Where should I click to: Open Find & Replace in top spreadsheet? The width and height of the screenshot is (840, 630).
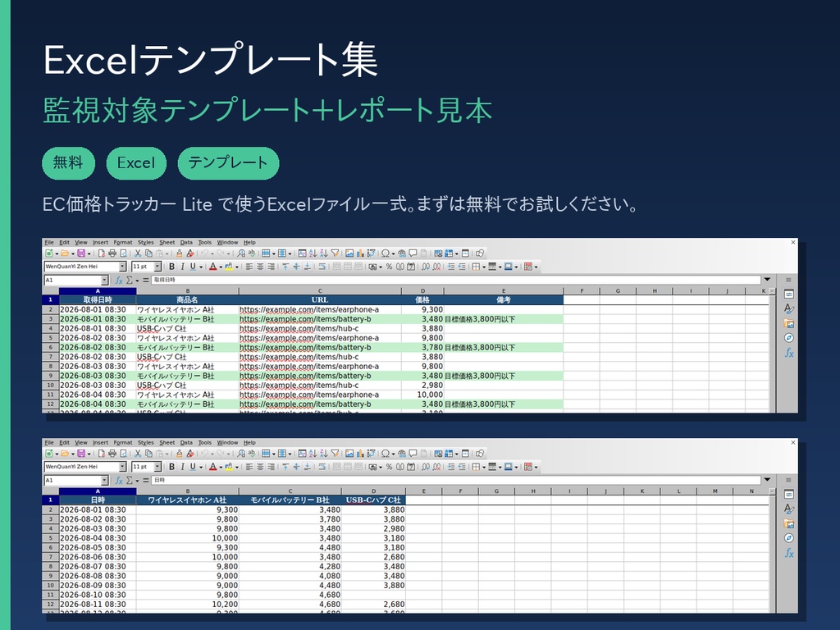241,253
